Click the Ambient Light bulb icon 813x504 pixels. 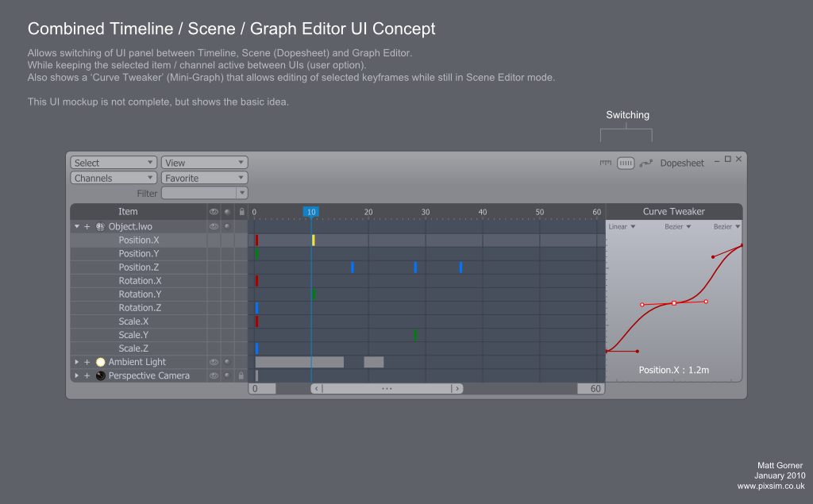point(101,362)
